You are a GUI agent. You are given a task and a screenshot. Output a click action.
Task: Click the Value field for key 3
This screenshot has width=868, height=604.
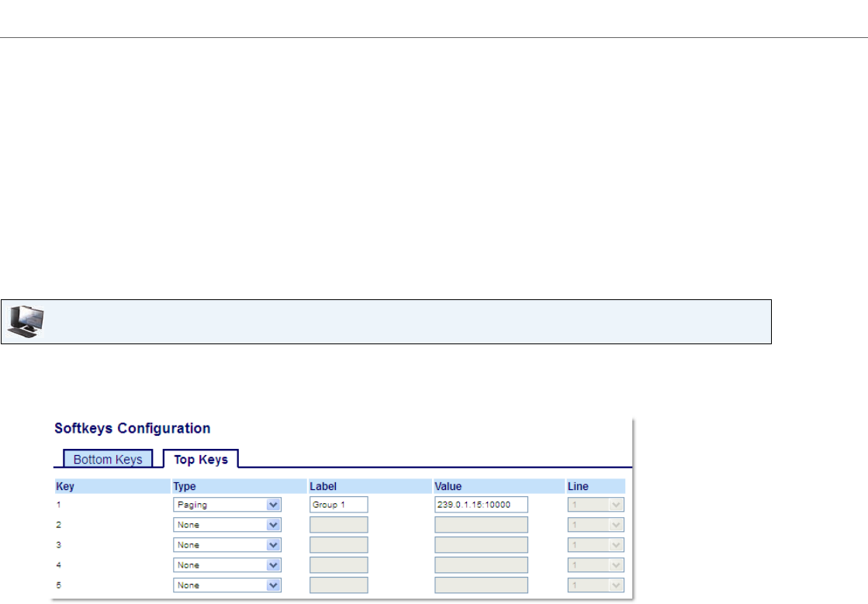tap(481, 545)
